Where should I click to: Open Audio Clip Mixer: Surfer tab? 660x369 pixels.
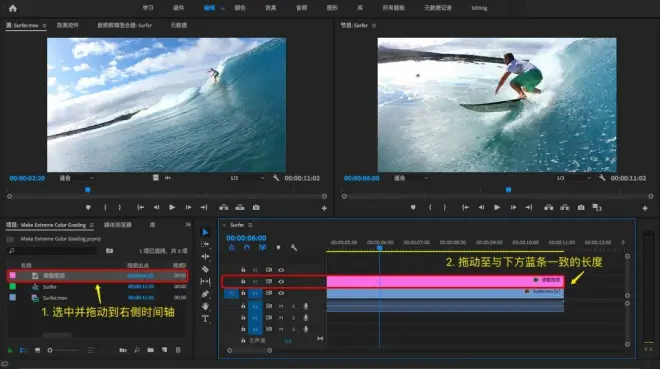click(125, 25)
